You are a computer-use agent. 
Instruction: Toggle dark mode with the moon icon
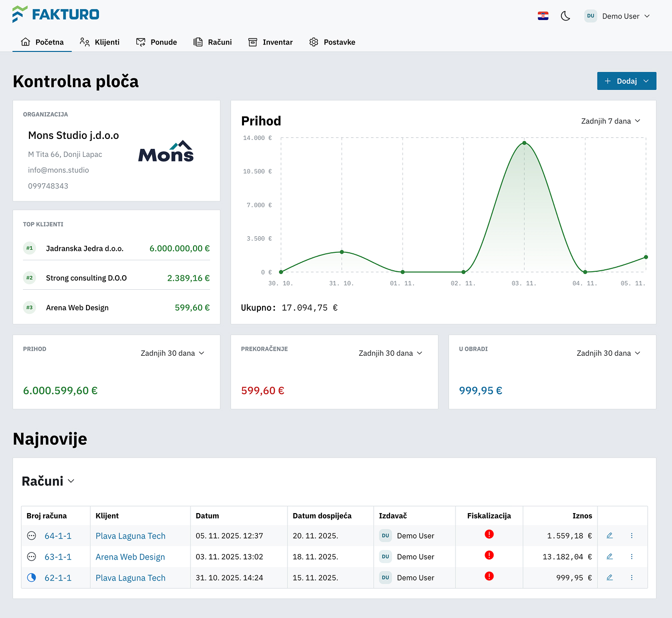pyautogui.click(x=565, y=15)
